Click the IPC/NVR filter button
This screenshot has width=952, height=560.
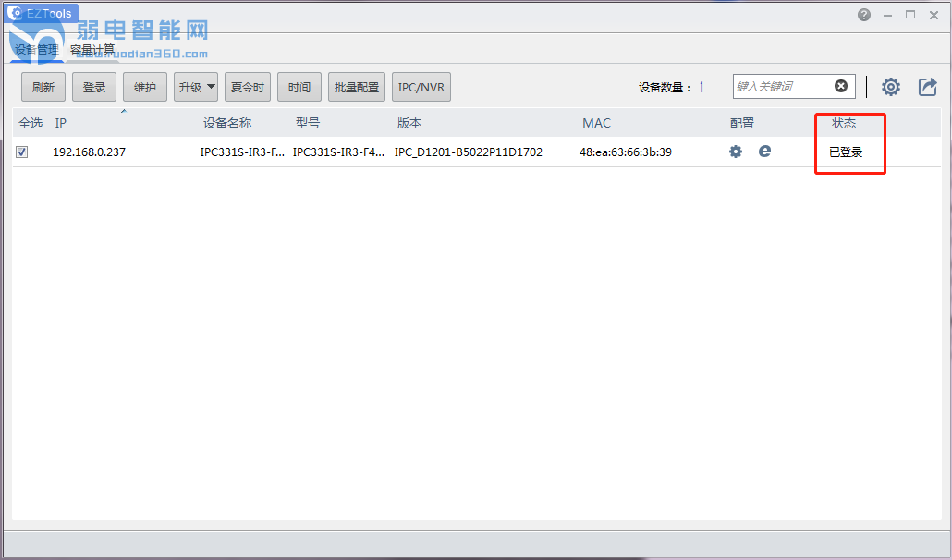pyautogui.click(x=421, y=88)
